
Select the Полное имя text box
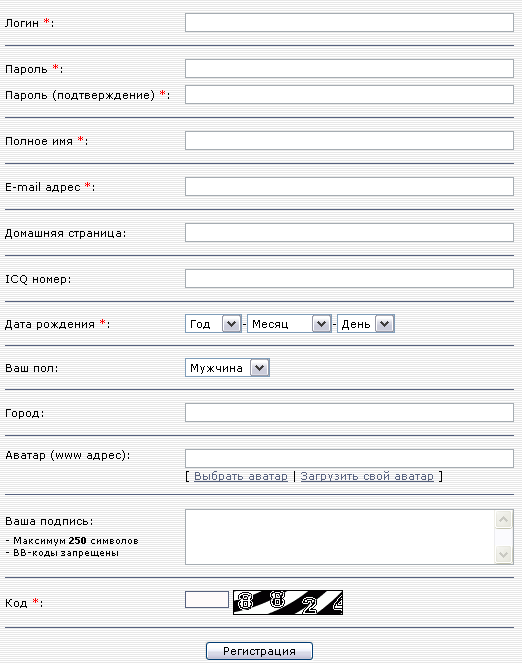[x=350, y=141]
